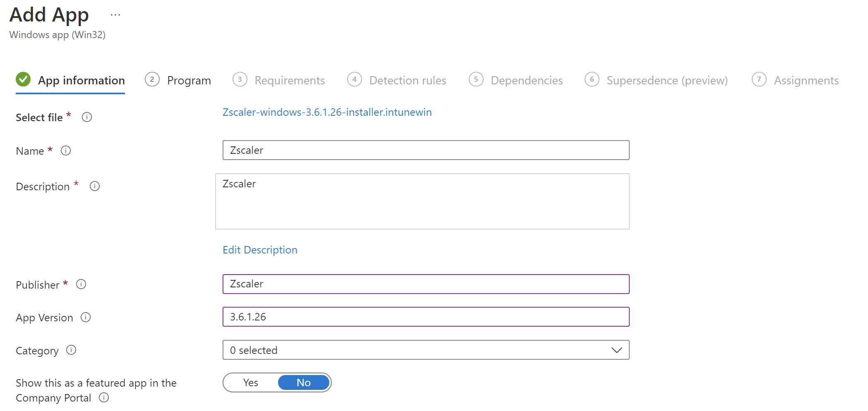Open the Dependencies step
The width and height of the screenshot is (868, 411).
(x=526, y=80)
